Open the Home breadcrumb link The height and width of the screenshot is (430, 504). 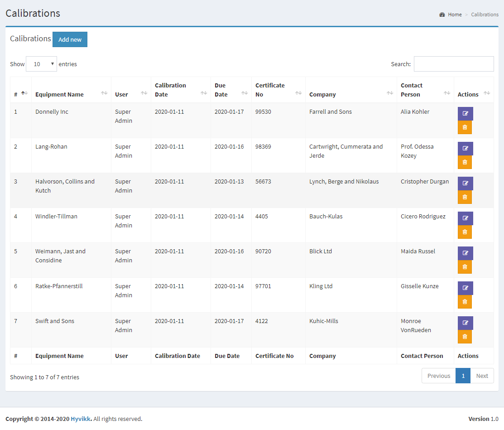tap(455, 14)
